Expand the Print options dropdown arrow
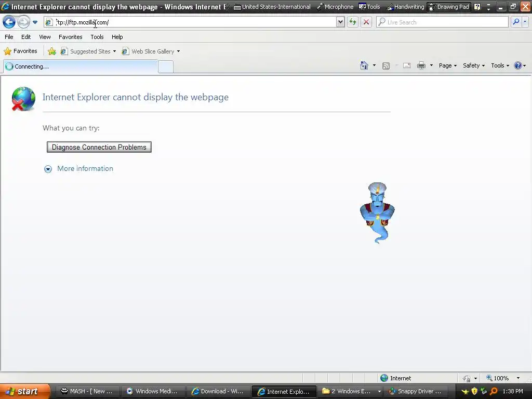 (x=431, y=65)
